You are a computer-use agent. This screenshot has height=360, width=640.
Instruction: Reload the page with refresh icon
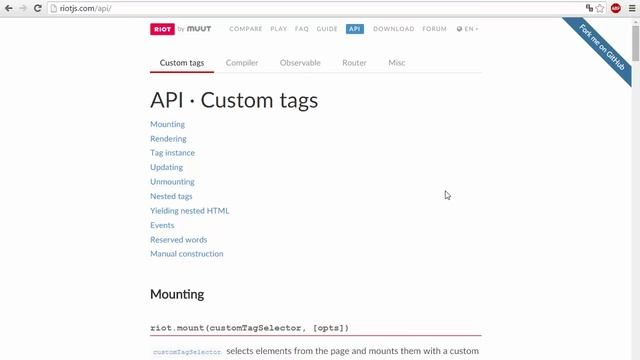click(38, 8)
